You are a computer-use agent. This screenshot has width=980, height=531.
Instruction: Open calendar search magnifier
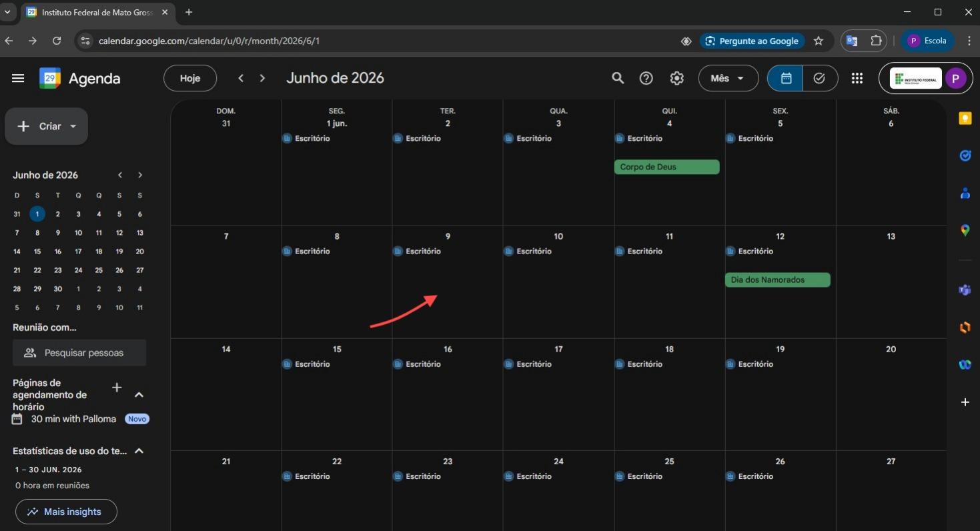click(618, 78)
